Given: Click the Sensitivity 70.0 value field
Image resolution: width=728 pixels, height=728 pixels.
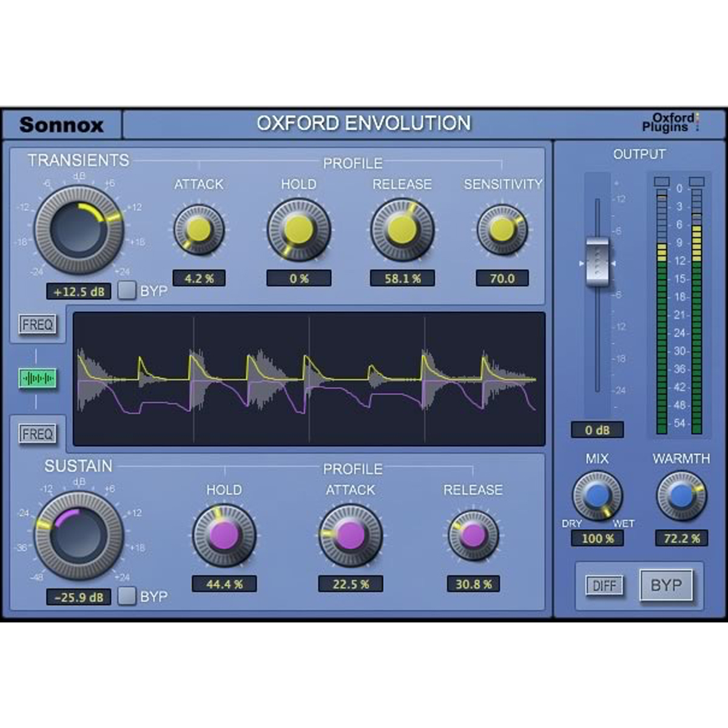Looking at the screenshot, I should tap(502, 278).
